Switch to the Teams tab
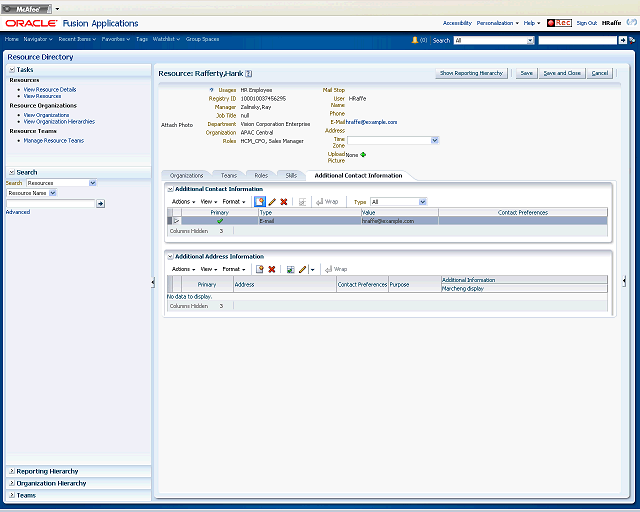 pyautogui.click(x=229, y=176)
